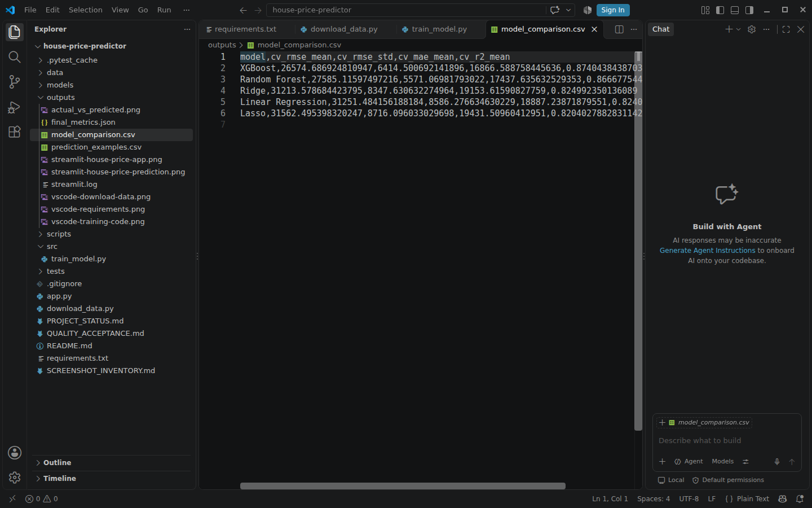
Task: Toggle secondary side bar visibility
Action: (749, 10)
